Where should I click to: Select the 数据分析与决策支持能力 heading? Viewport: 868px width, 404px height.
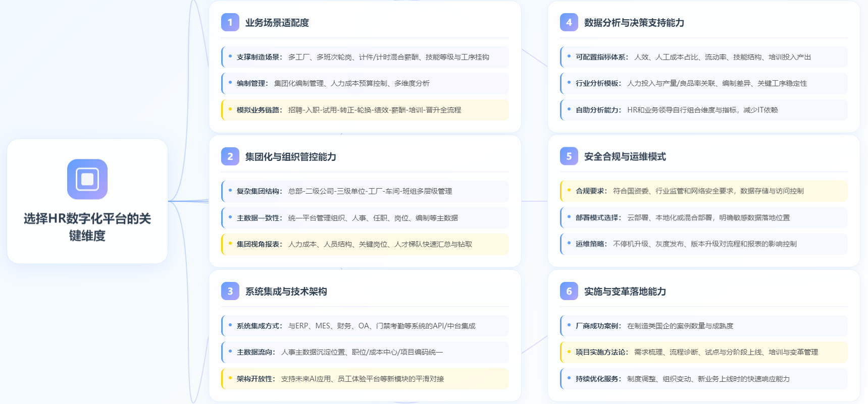click(x=634, y=23)
